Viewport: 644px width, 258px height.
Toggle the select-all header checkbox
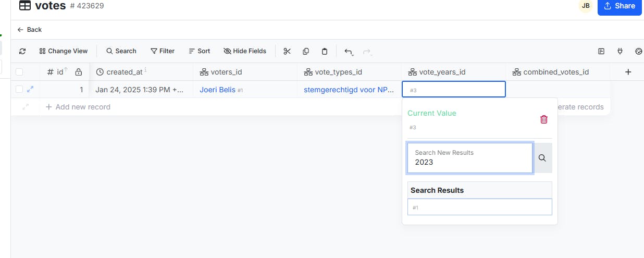[19, 72]
